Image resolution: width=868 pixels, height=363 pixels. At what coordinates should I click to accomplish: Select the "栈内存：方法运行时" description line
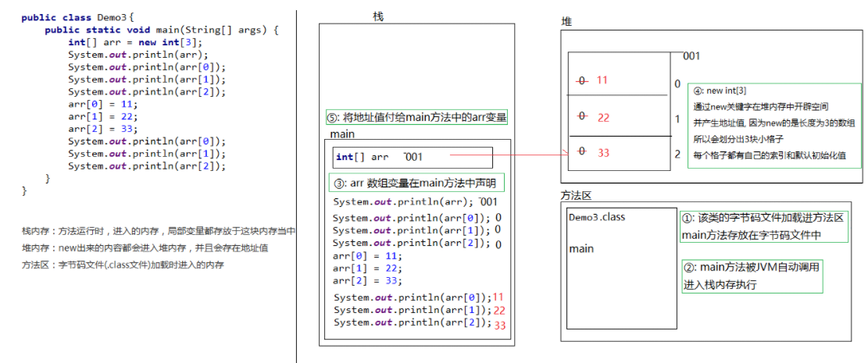pyautogui.click(x=159, y=231)
